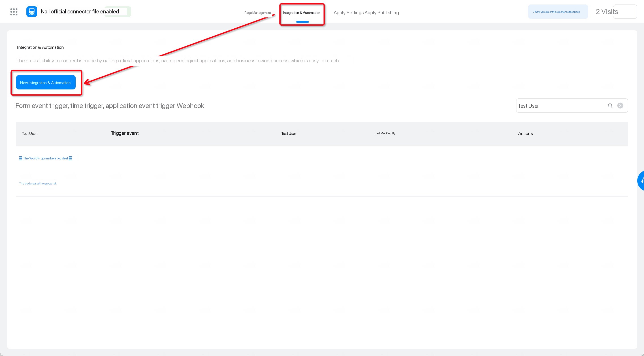Screen dimensions: 644x356
Task: Click the Nail official connector file title
Action: coord(80,11)
